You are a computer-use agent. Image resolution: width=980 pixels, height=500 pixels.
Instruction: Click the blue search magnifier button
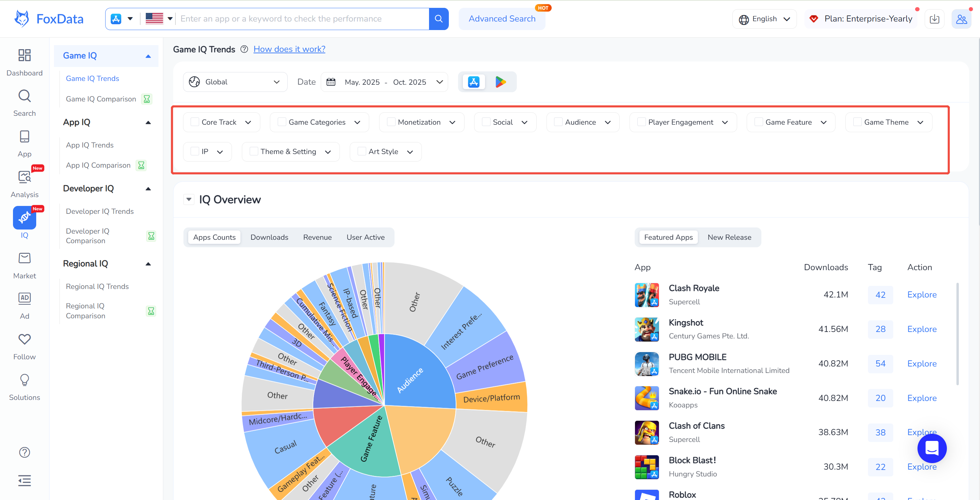point(438,19)
